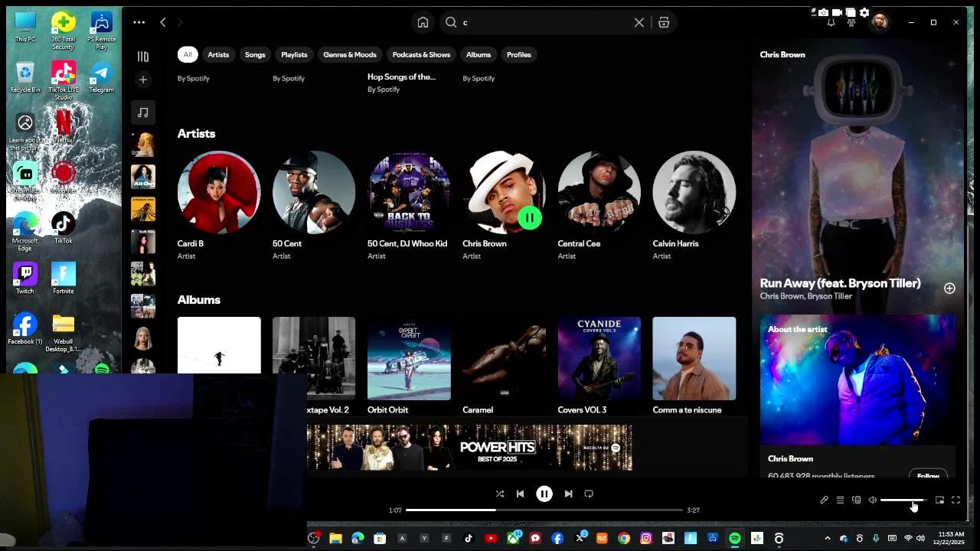980x551 pixels.
Task: Toggle the Queue panel icon
Action: [840, 500]
